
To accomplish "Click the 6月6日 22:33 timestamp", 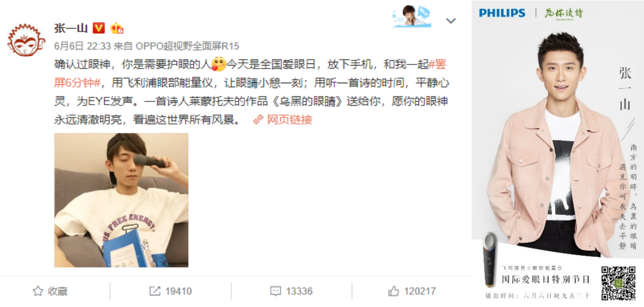I will [83, 46].
